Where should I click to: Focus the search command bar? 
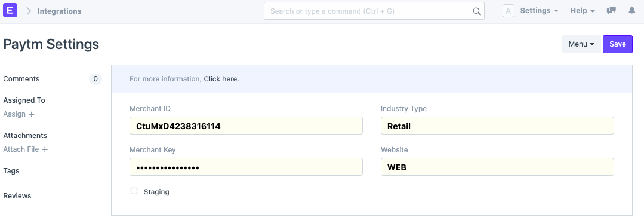374,11
